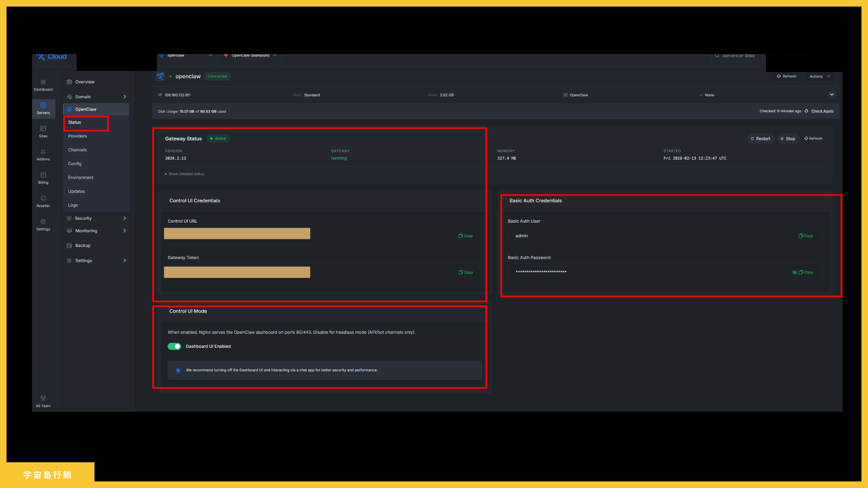Open the Logs section under OpenClaw
Viewport: 868px width, 488px height.
coord(73,205)
